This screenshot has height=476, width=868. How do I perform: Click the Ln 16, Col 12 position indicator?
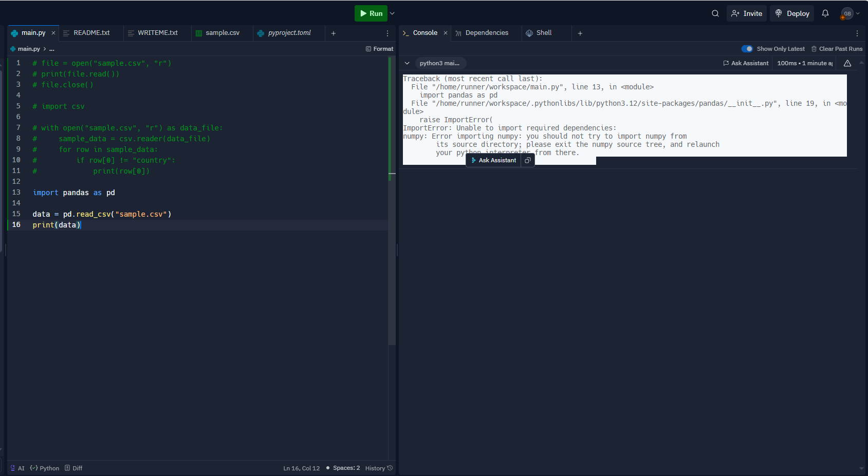(302, 468)
